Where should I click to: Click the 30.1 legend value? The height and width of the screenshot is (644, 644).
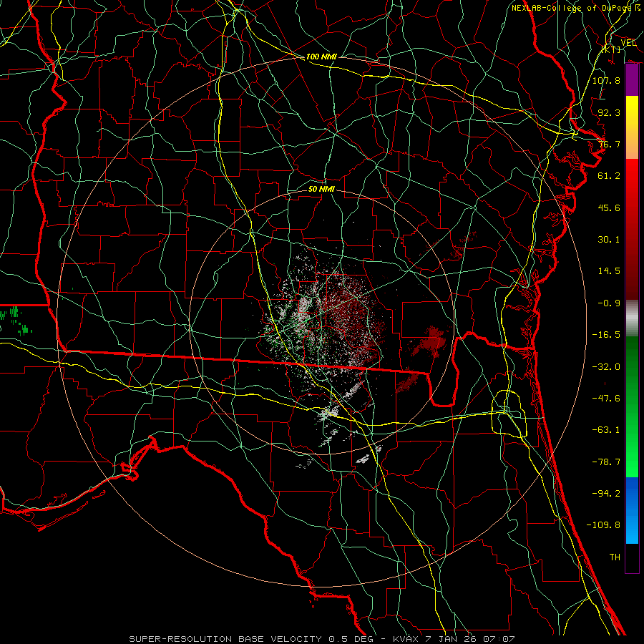coord(609,240)
